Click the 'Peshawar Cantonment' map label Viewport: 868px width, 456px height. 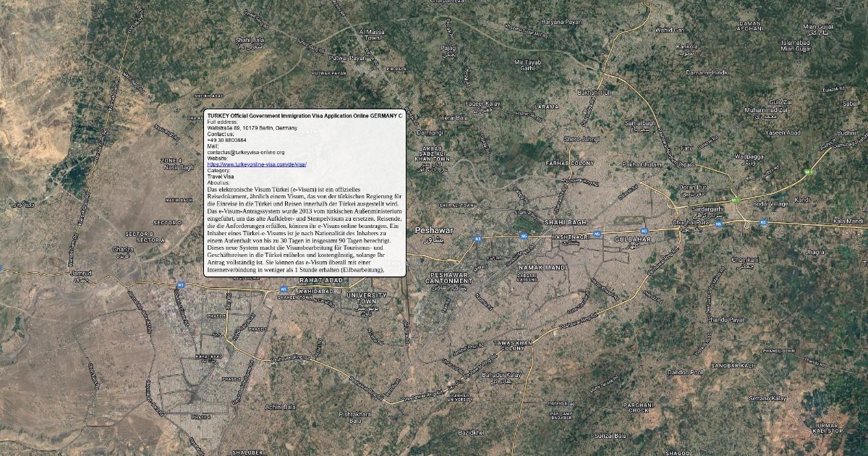coord(451,278)
